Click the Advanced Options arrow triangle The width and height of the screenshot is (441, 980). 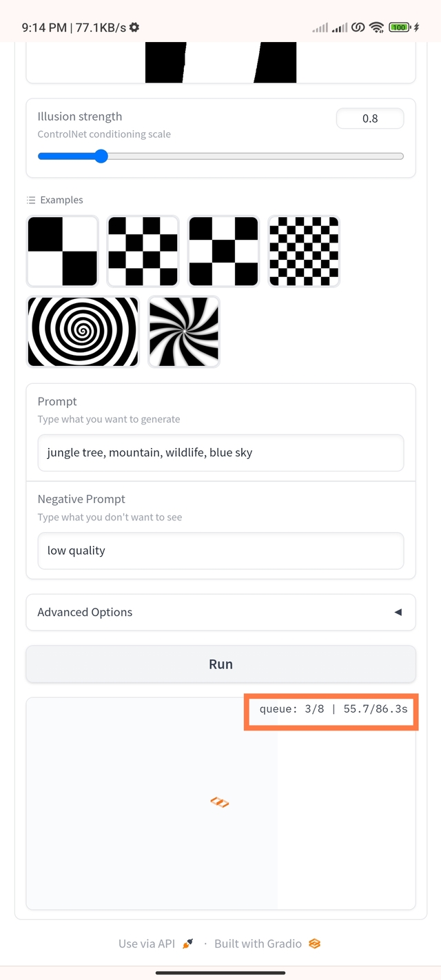[x=398, y=612]
